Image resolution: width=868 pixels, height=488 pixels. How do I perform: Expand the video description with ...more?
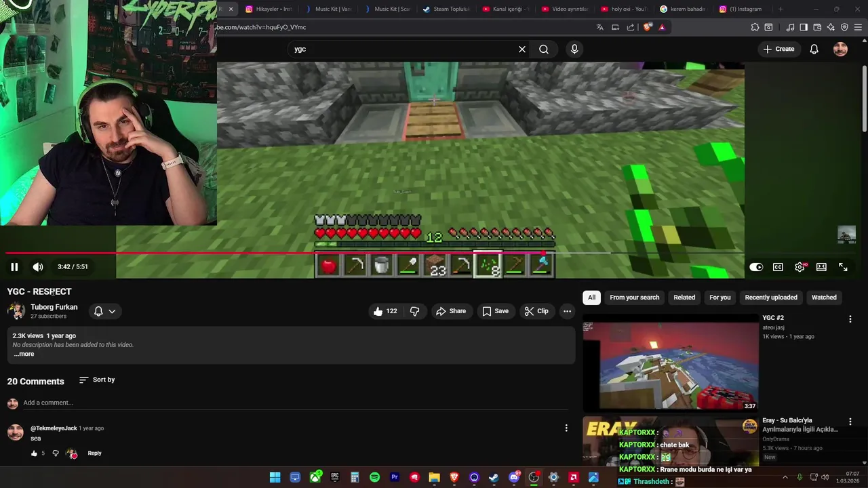point(24,354)
